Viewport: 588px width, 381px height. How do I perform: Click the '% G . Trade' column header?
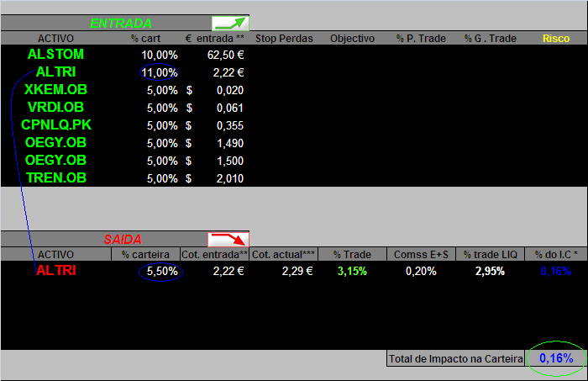[490, 39]
